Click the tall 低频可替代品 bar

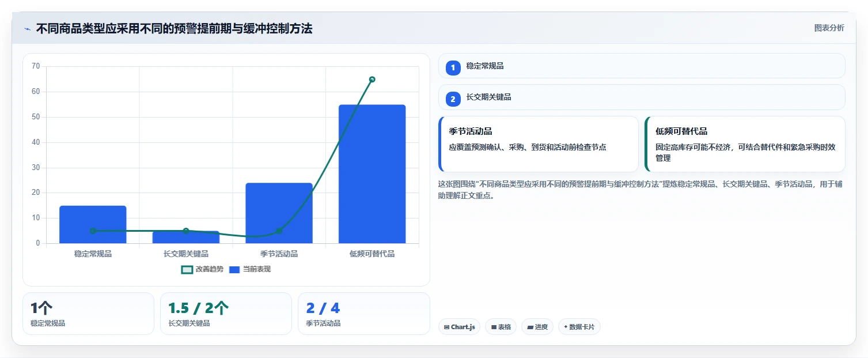click(372, 174)
